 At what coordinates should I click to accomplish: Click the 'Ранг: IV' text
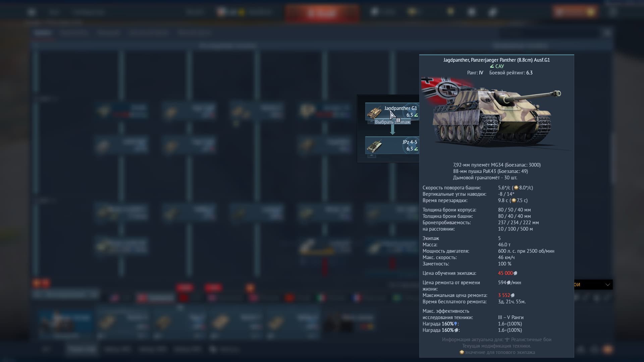[x=475, y=73]
